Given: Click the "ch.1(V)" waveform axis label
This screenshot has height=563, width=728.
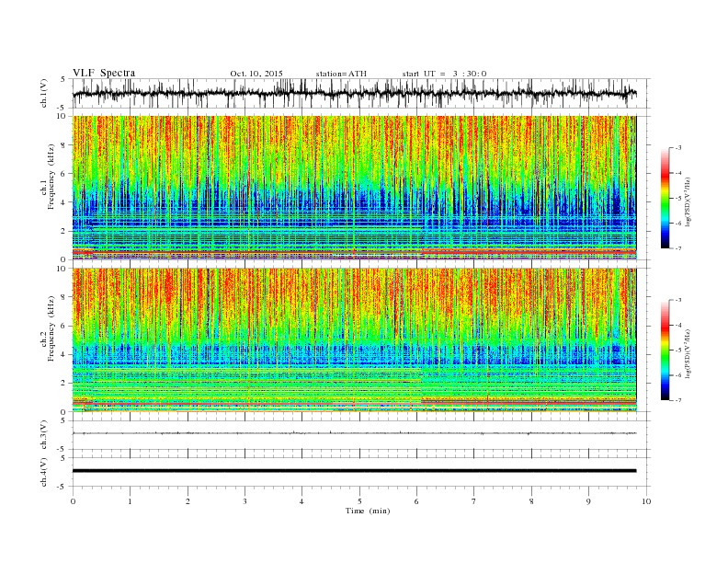Looking at the screenshot, I should click(44, 94).
